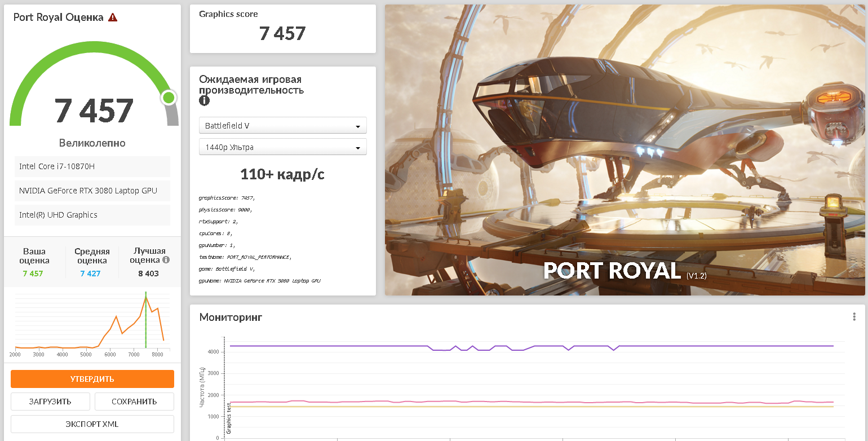Screen dimensions: 868x441
Task: Click the Port Royal Оценка title
Action: [58, 17]
